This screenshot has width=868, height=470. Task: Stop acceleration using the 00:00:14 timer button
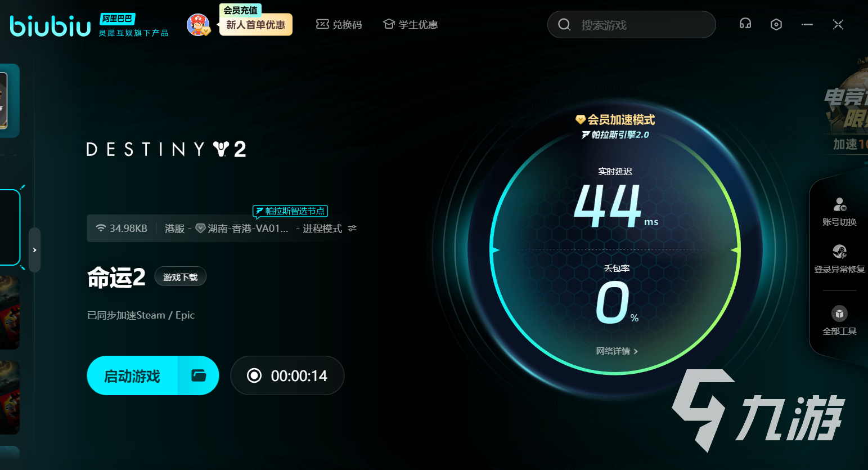click(287, 375)
